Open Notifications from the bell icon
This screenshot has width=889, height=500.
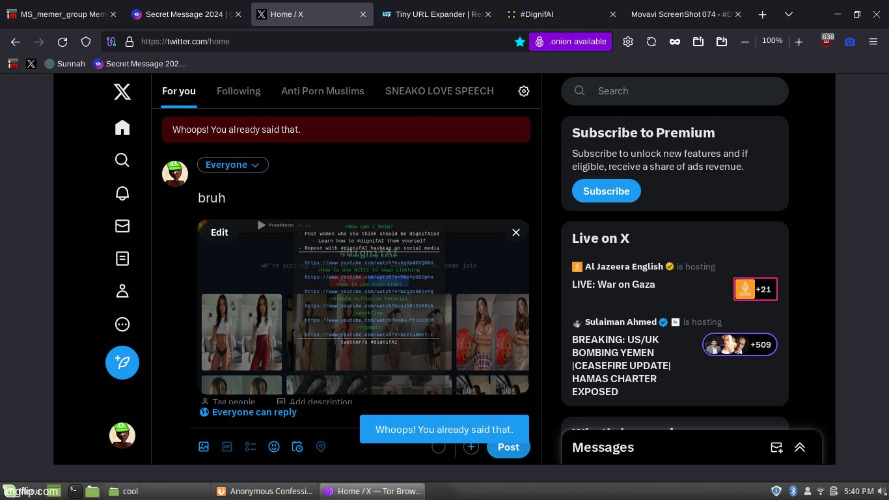point(122,193)
